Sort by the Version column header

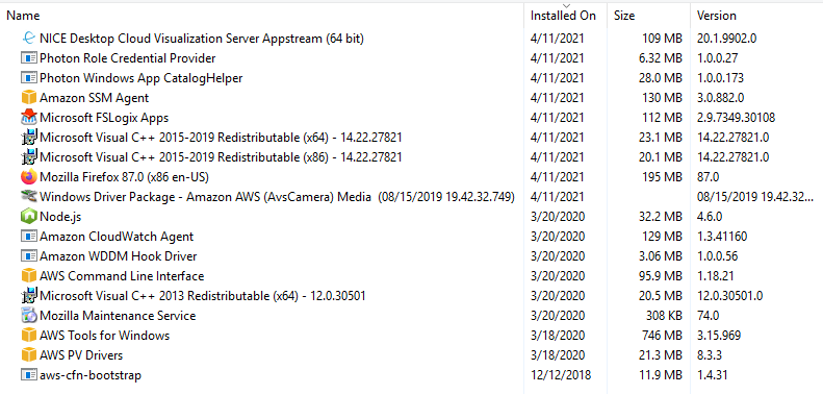[717, 16]
